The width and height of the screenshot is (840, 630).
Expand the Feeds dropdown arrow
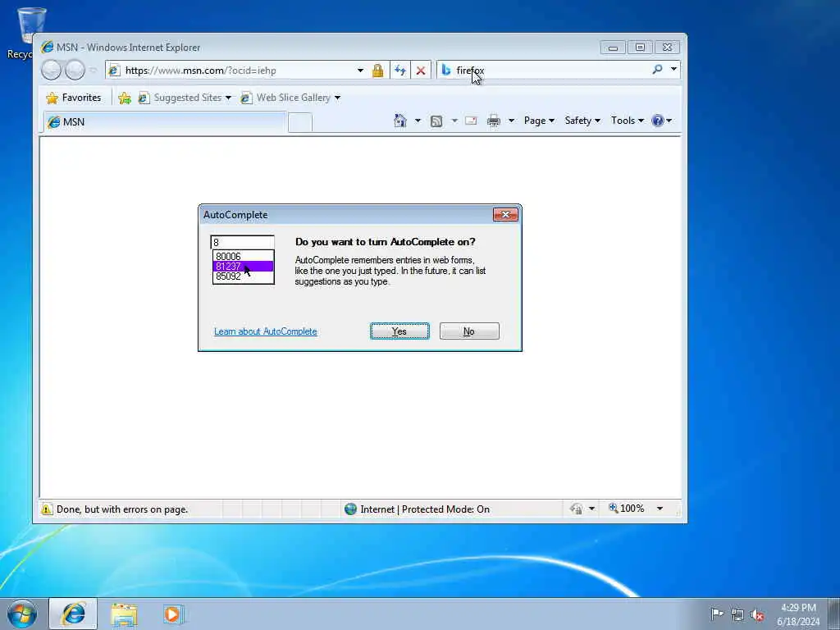pyautogui.click(x=454, y=121)
